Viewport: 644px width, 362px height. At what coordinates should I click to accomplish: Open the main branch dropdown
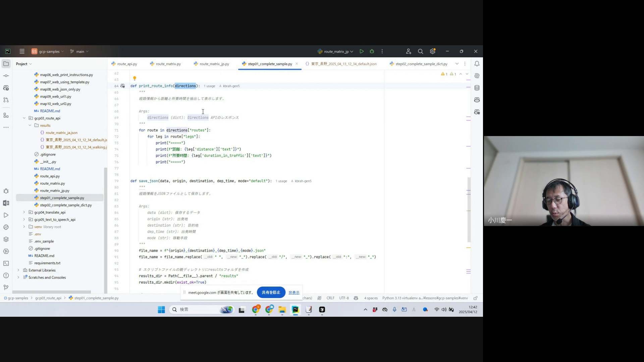80,51
